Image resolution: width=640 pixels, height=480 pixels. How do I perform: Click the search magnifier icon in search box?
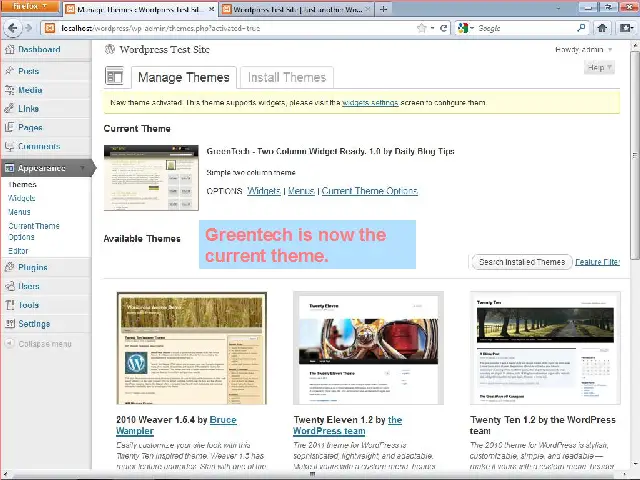[x=581, y=28]
